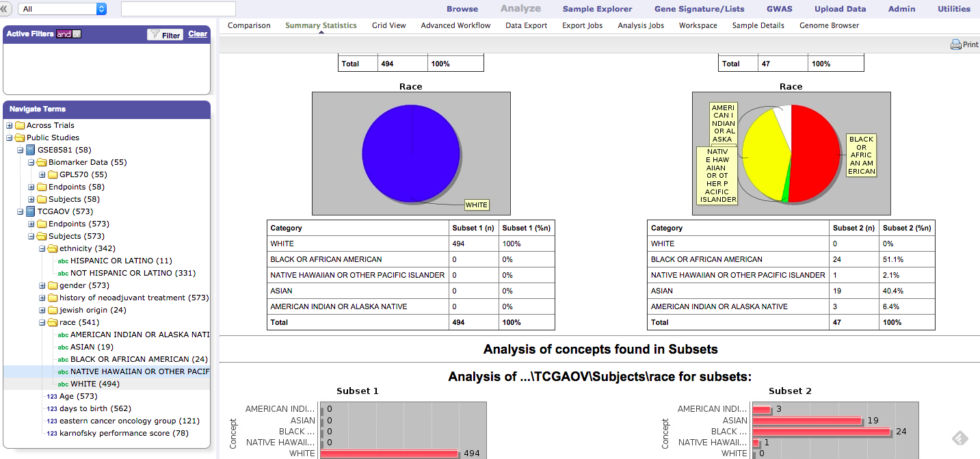This screenshot has height=459, width=980.
Task: Click the abc icon beside NATIVE HAWAIIAN
Action: coord(63,371)
